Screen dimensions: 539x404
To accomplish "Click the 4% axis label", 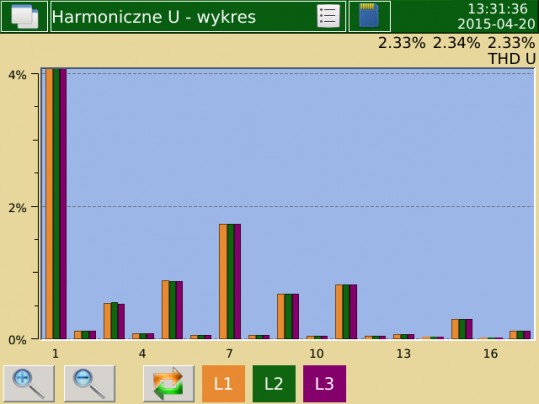I will [x=17, y=75].
